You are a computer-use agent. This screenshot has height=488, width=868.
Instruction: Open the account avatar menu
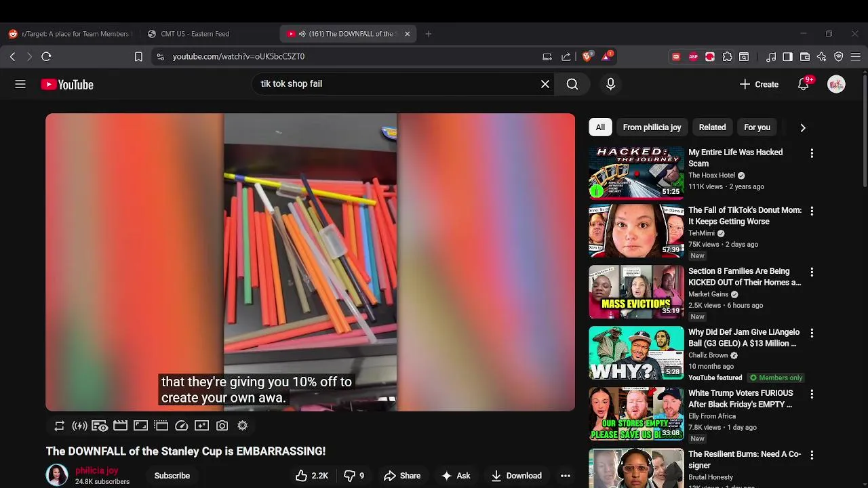(x=836, y=84)
